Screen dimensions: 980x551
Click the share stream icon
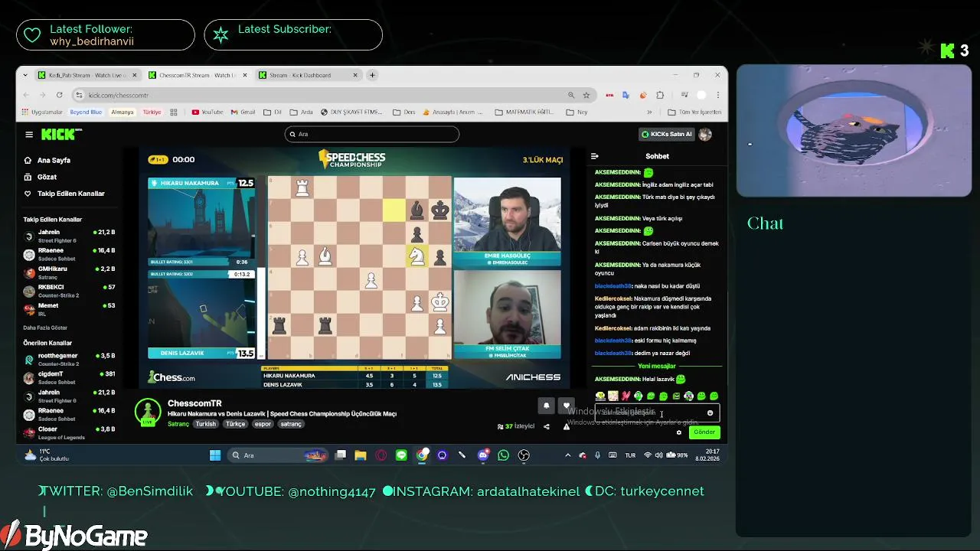coord(546,426)
